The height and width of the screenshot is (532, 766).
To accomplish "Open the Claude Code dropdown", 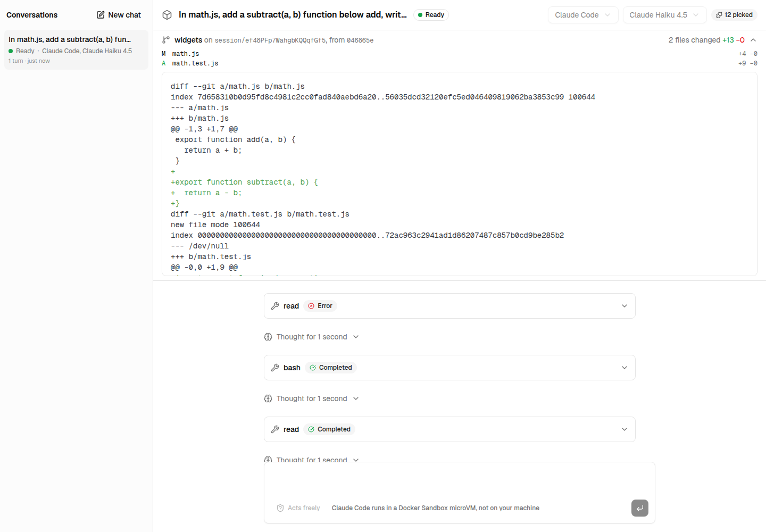I will 583,15.
